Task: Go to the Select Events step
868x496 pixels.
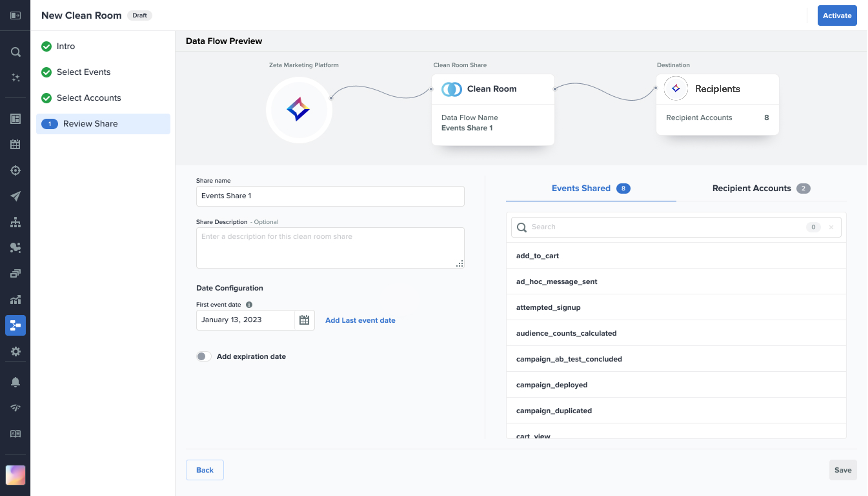Action: click(83, 72)
